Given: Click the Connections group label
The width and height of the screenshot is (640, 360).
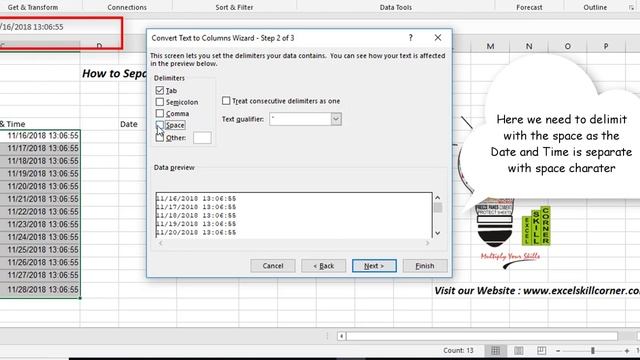Looking at the screenshot, I should tap(127, 7).
